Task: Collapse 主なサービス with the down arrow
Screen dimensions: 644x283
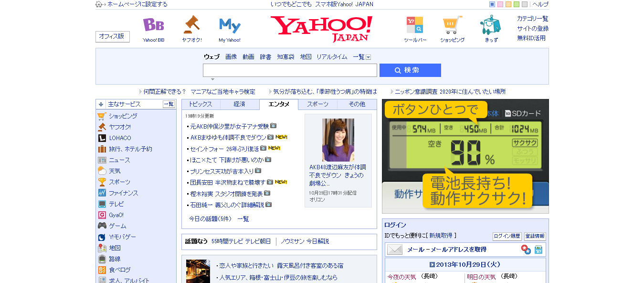Action: click(101, 104)
